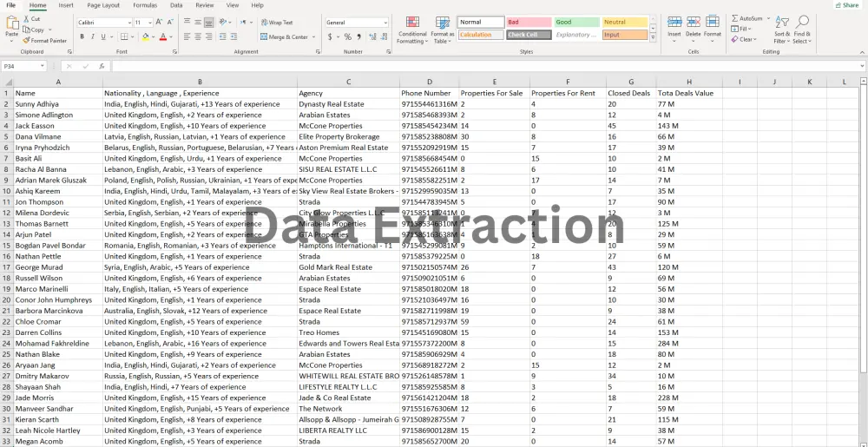Expand Merge & Center dropdown arrow
The width and height of the screenshot is (868, 447).
(314, 37)
